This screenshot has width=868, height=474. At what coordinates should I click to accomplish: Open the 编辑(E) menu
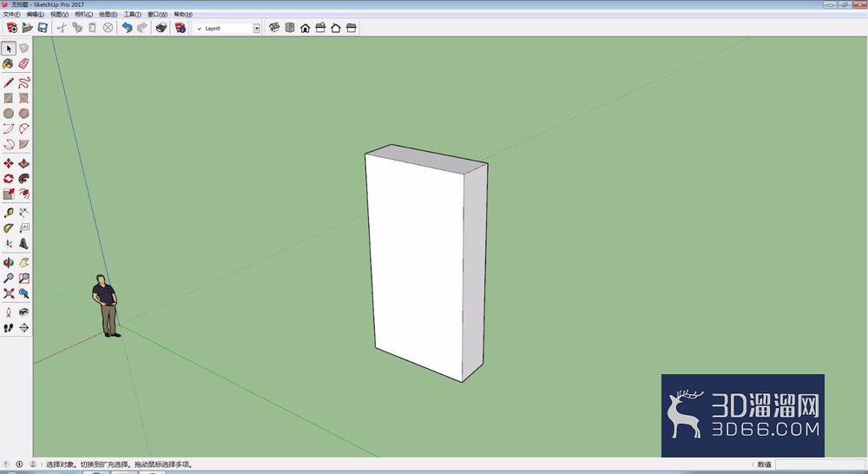click(36, 15)
